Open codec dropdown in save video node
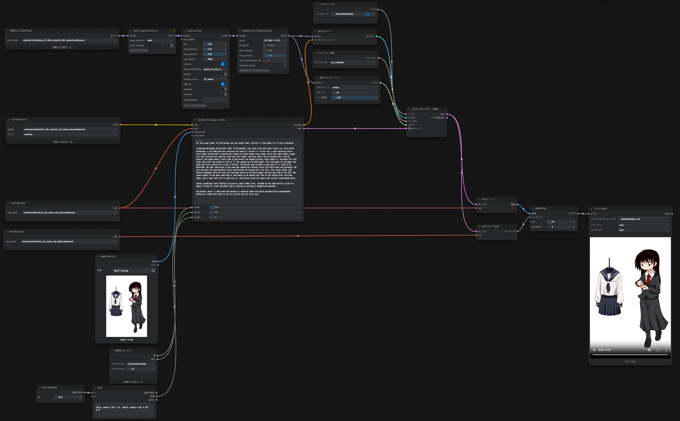The image size is (680, 421). point(644,230)
